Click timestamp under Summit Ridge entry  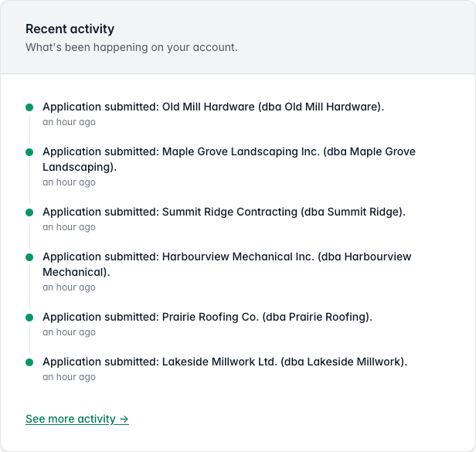pyautogui.click(x=69, y=227)
